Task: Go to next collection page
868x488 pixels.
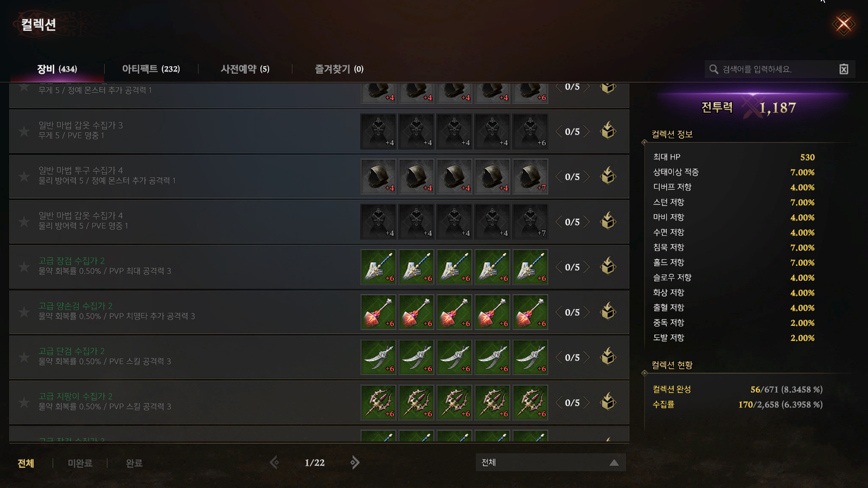Action: [x=355, y=463]
